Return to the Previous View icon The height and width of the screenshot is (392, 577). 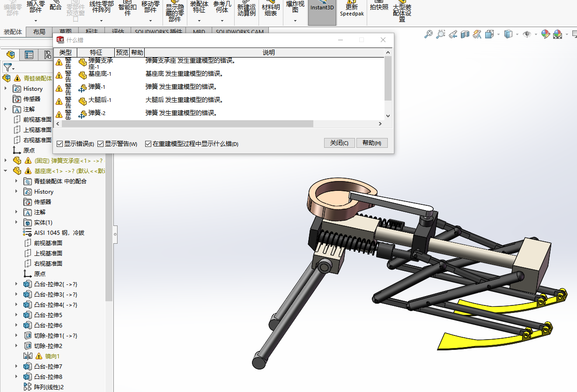[x=453, y=34]
